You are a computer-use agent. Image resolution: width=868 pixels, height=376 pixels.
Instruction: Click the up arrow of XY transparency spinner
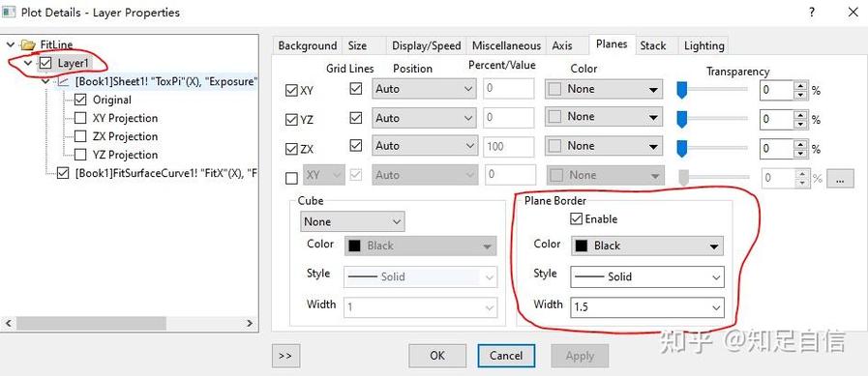pyautogui.click(x=800, y=86)
